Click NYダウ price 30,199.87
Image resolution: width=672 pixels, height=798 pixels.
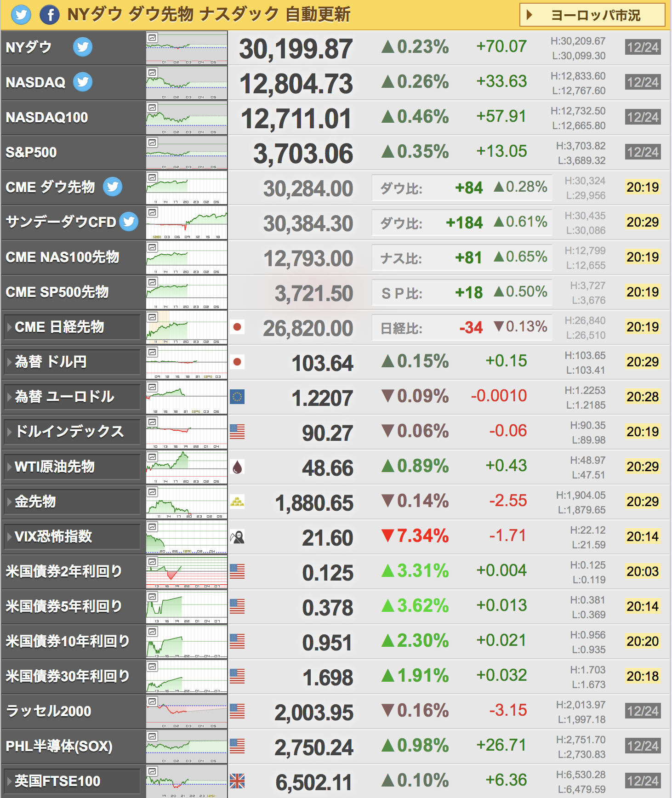[x=296, y=49]
